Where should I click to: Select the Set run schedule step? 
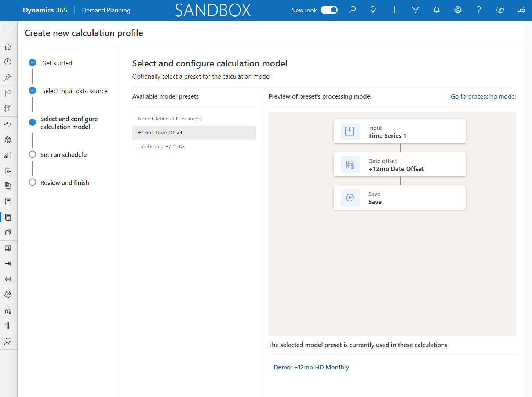pyautogui.click(x=63, y=155)
